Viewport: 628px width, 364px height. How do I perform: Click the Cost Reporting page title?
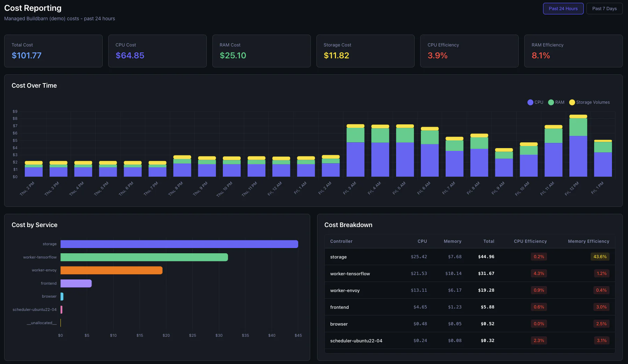33,8
